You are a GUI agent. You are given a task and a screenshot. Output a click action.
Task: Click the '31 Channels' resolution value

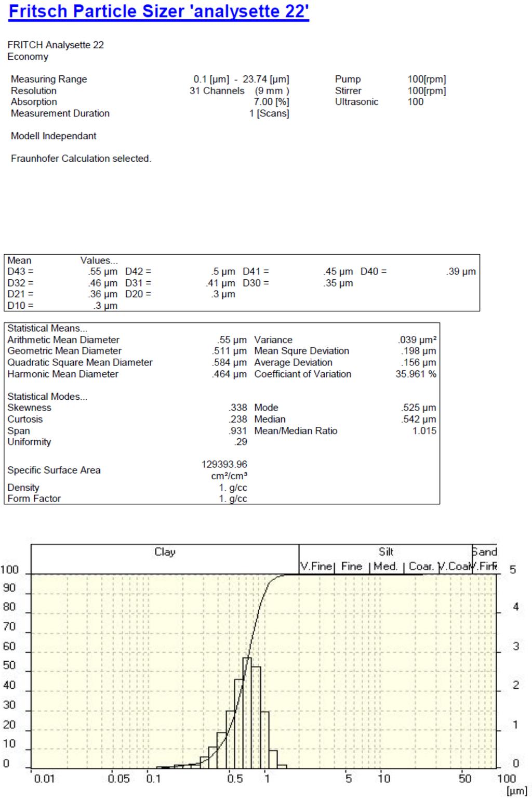click(x=217, y=90)
